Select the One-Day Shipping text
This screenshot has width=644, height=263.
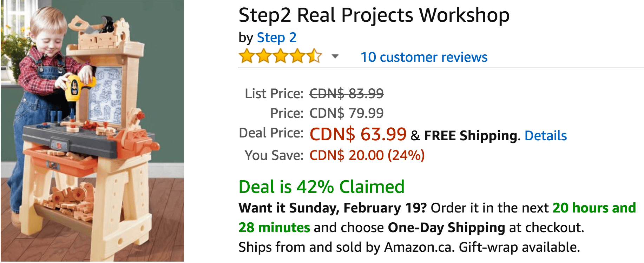pos(446,228)
